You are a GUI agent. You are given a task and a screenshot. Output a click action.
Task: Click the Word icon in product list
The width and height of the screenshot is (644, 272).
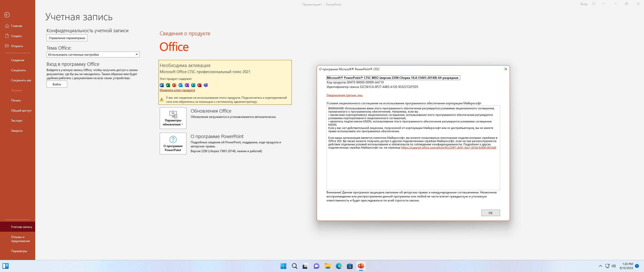(x=162, y=85)
